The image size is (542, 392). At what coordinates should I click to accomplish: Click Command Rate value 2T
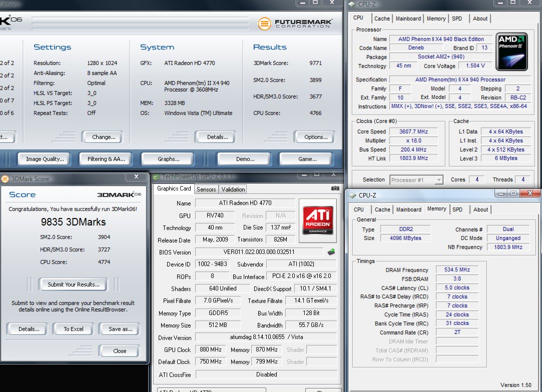(457, 332)
